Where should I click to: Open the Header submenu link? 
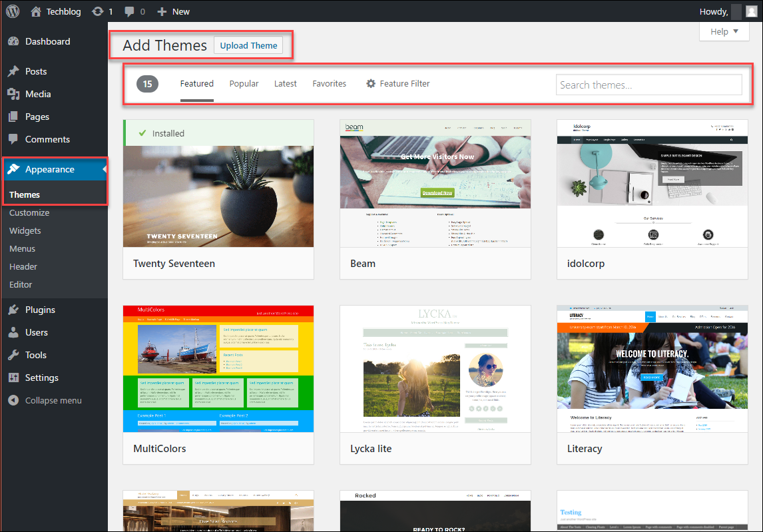(23, 267)
